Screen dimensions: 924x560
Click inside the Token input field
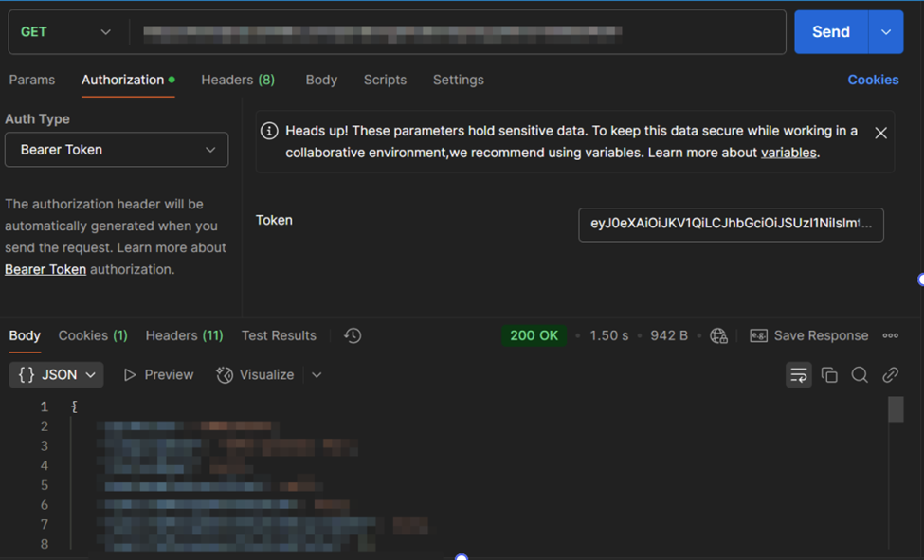(x=730, y=225)
